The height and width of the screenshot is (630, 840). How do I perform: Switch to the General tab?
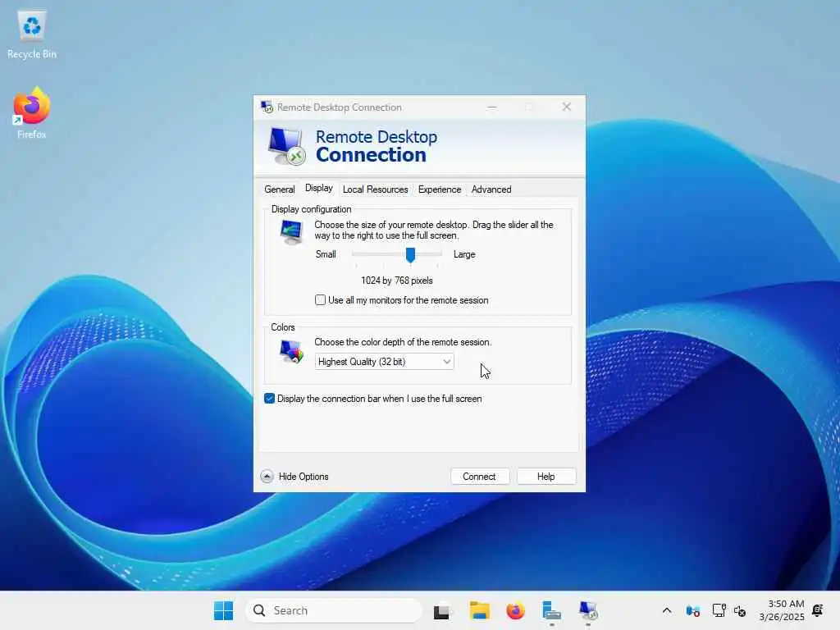(x=279, y=189)
